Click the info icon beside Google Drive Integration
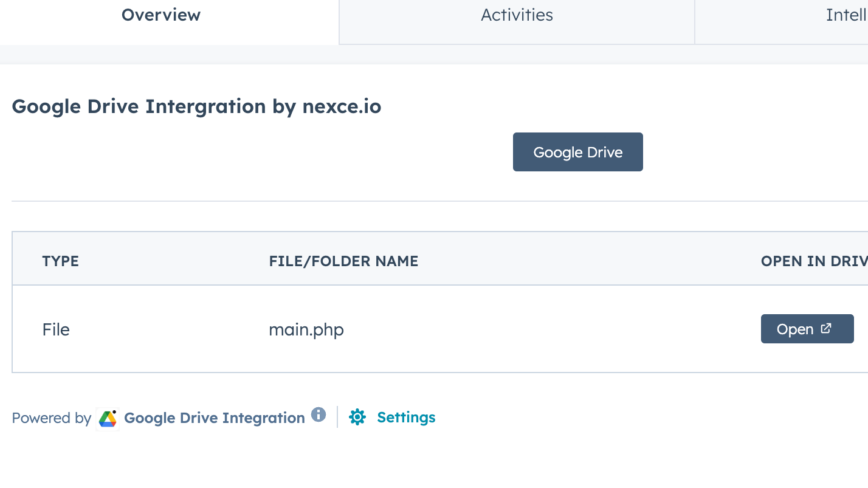Image resolution: width=868 pixels, height=488 pixels. [319, 414]
